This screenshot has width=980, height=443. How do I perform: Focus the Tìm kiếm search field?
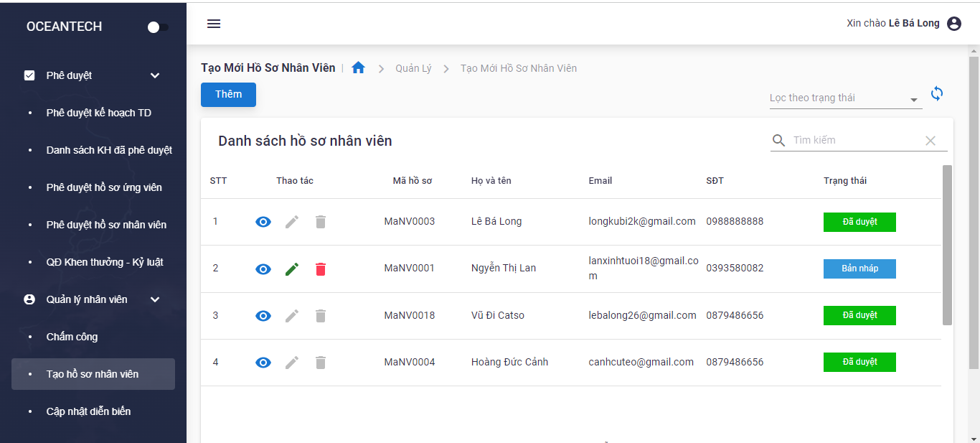click(856, 141)
